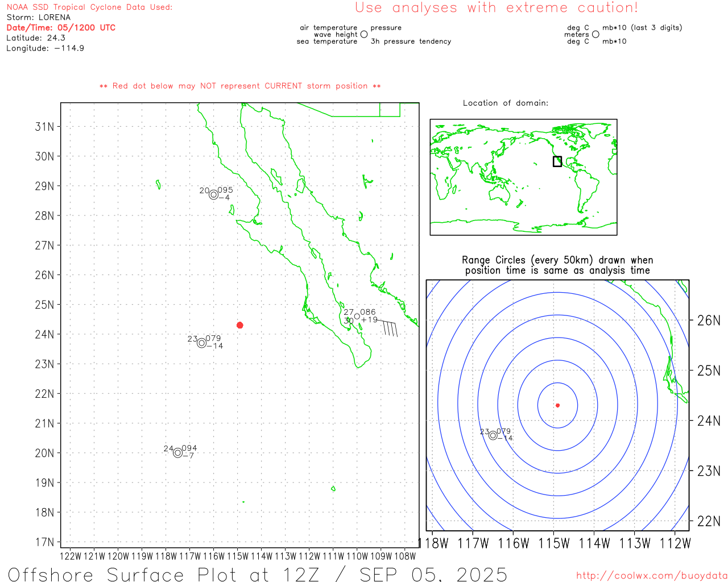Click 'sea temperature' legend label

327,41
